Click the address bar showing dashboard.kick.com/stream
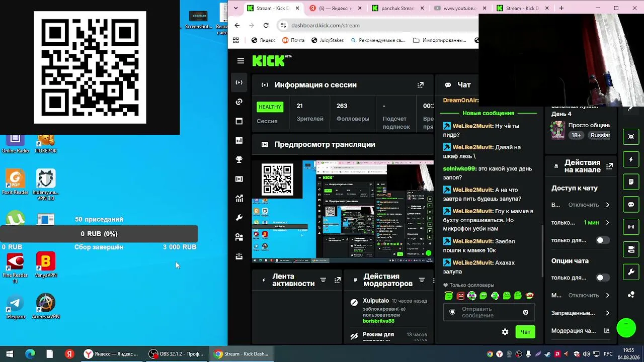The image size is (644, 362). pyautogui.click(x=378, y=25)
